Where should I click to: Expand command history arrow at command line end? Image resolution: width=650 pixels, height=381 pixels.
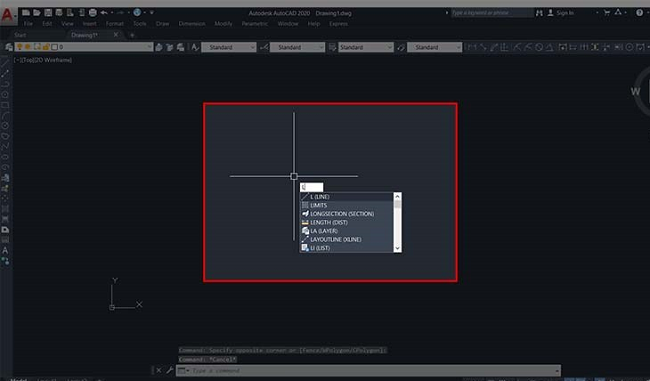point(557,370)
